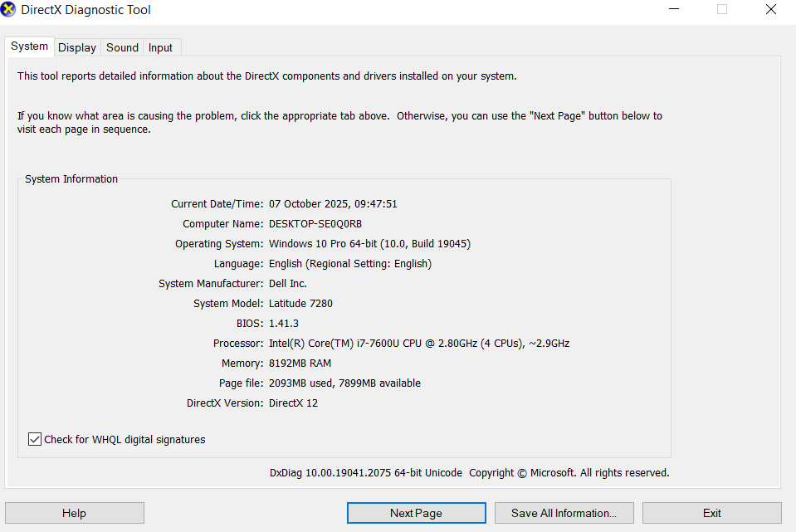Switch to the Display tab

point(77,47)
